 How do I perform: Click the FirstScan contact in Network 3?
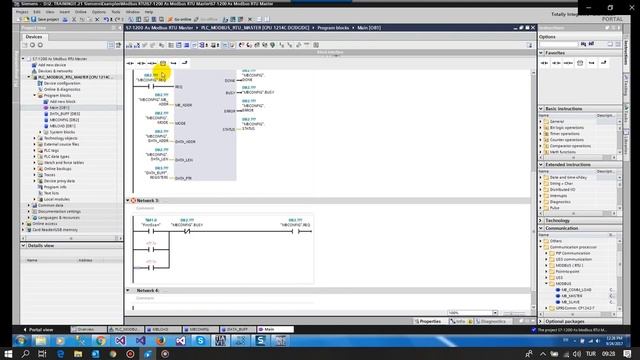(151, 231)
